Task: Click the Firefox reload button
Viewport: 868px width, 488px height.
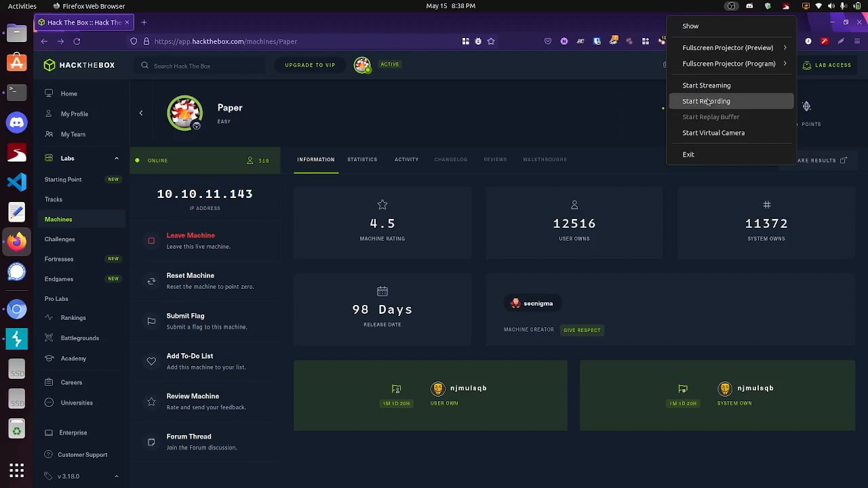Action: click(x=77, y=41)
